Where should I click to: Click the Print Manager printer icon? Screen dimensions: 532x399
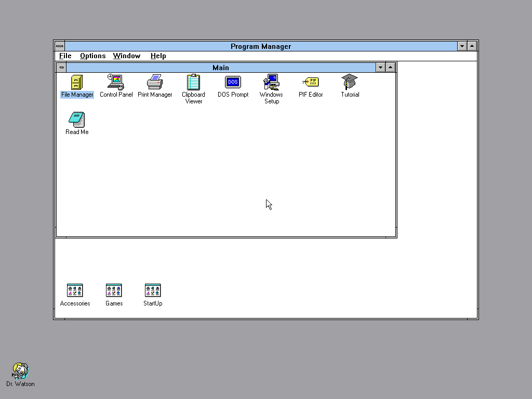click(x=155, y=82)
